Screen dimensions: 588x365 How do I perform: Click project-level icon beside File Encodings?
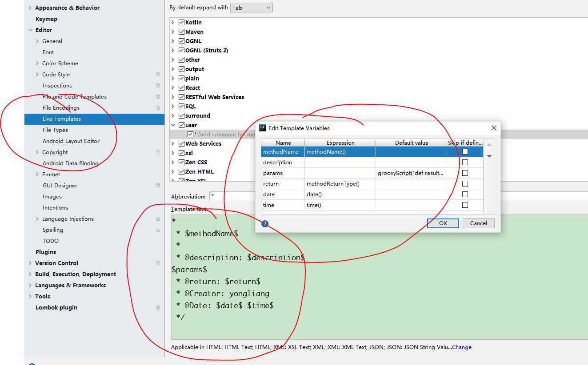(158, 108)
